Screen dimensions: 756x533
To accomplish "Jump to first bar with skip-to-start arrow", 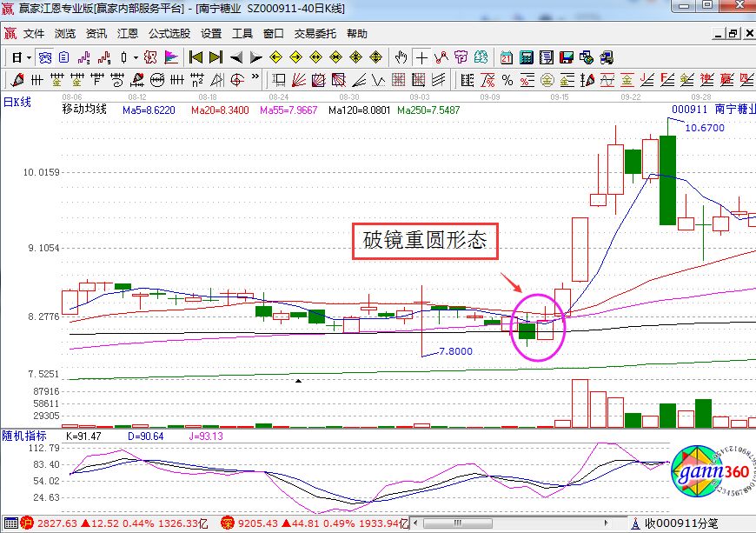I will [x=196, y=57].
